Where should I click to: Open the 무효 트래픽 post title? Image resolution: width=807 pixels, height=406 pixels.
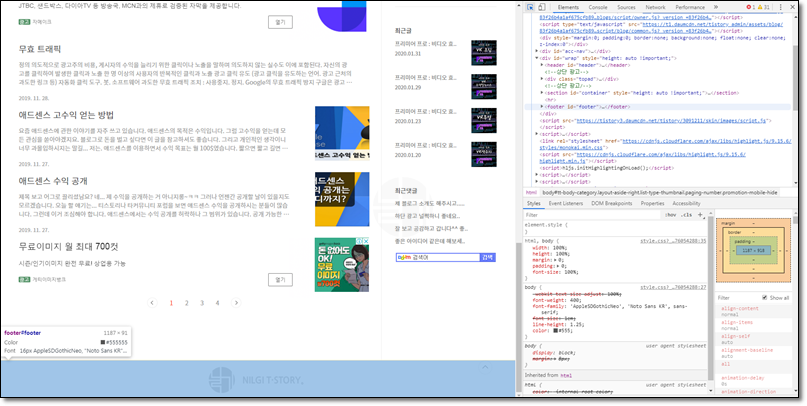tap(40, 49)
